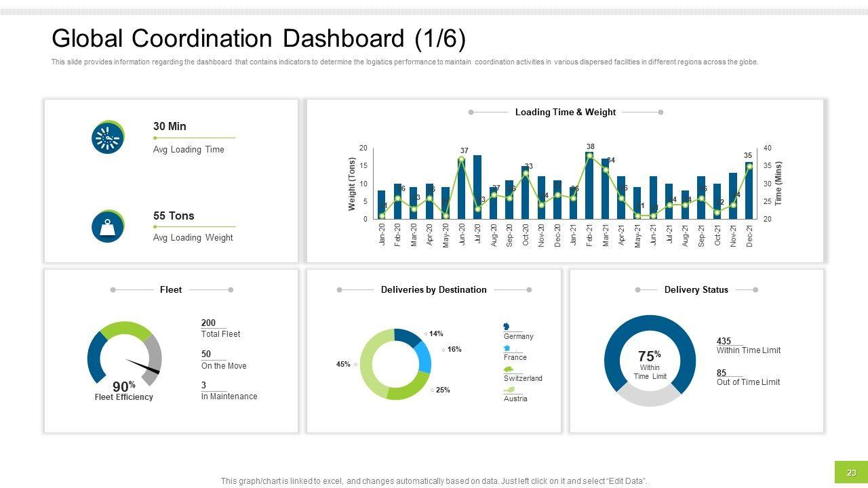Image resolution: width=868 pixels, height=488 pixels.
Task: Click the Avg Loading Time clock icon
Action: tap(107, 138)
